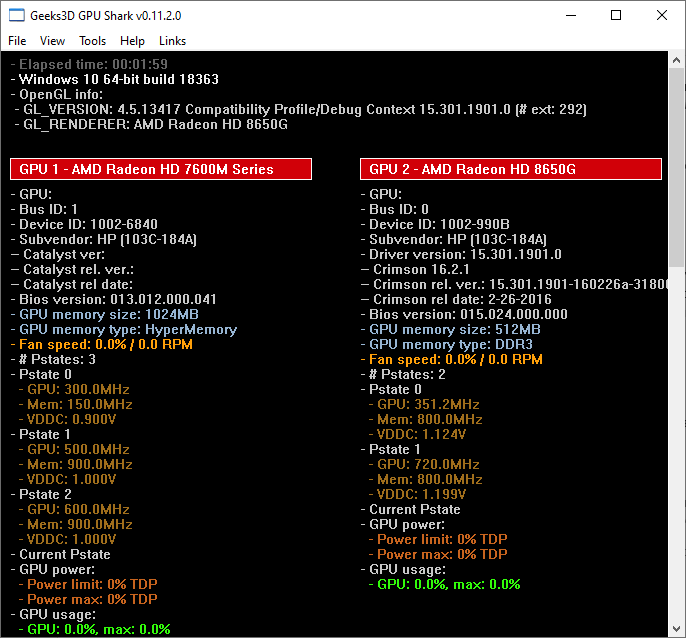Click the scrollbar down arrow
Screen dimensions: 686x638
pyautogui.click(x=677, y=629)
